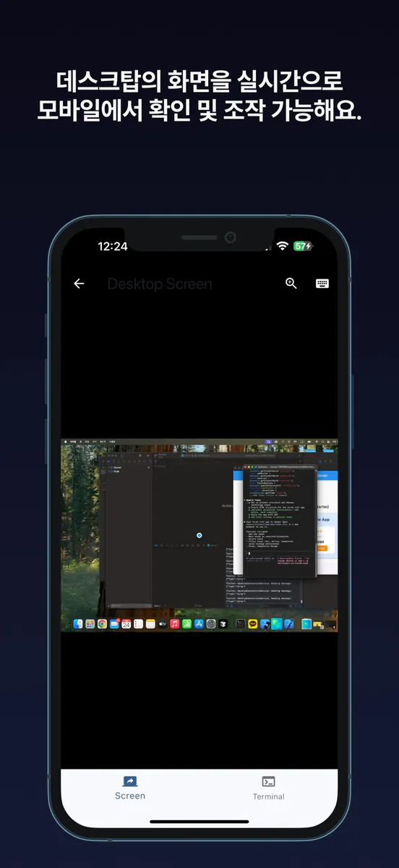
Task: Open Notes in the remote dock
Action: (150, 624)
